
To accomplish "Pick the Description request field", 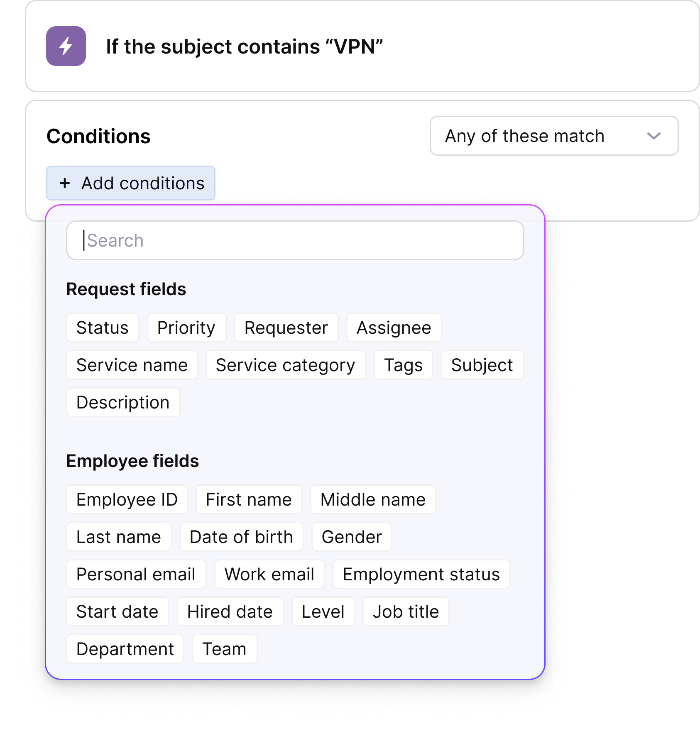I will pos(122,401).
